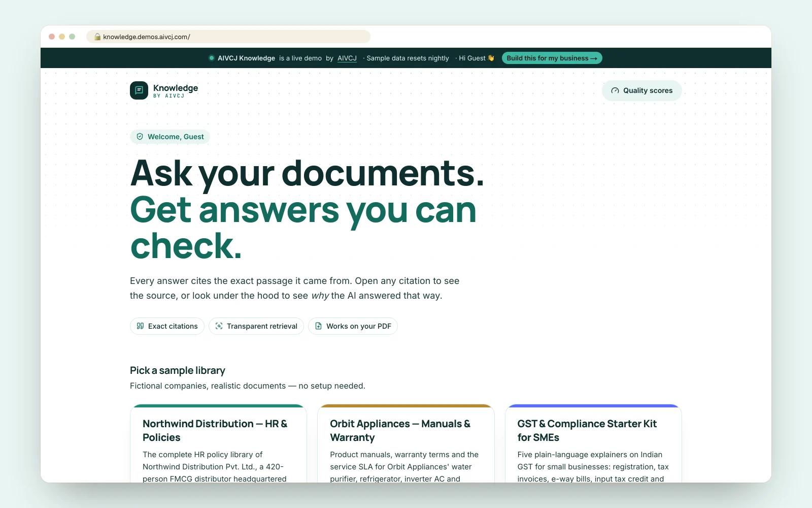The width and height of the screenshot is (812, 508).
Task: Open GST & Compliance Starter Kit library
Action: click(x=593, y=443)
